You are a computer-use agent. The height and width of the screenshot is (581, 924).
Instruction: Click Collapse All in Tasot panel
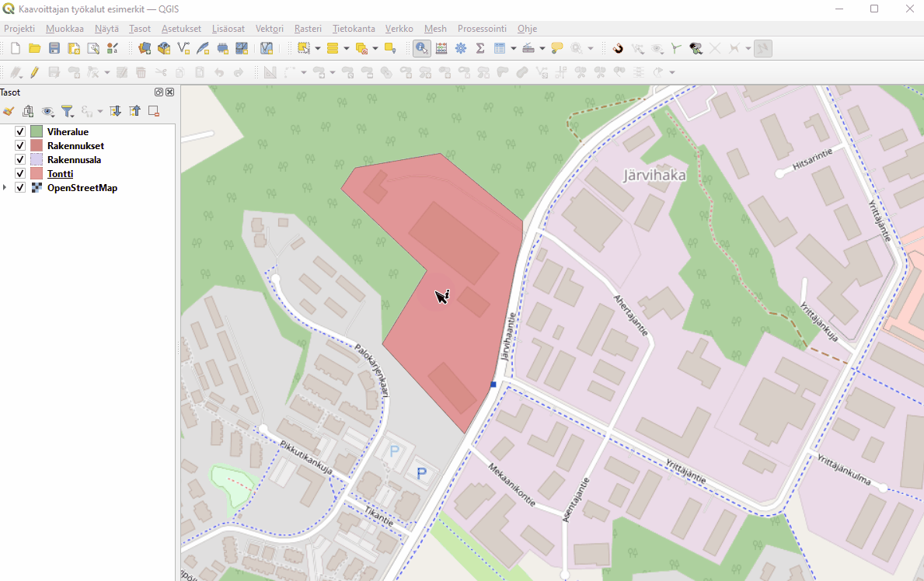pyautogui.click(x=134, y=111)
